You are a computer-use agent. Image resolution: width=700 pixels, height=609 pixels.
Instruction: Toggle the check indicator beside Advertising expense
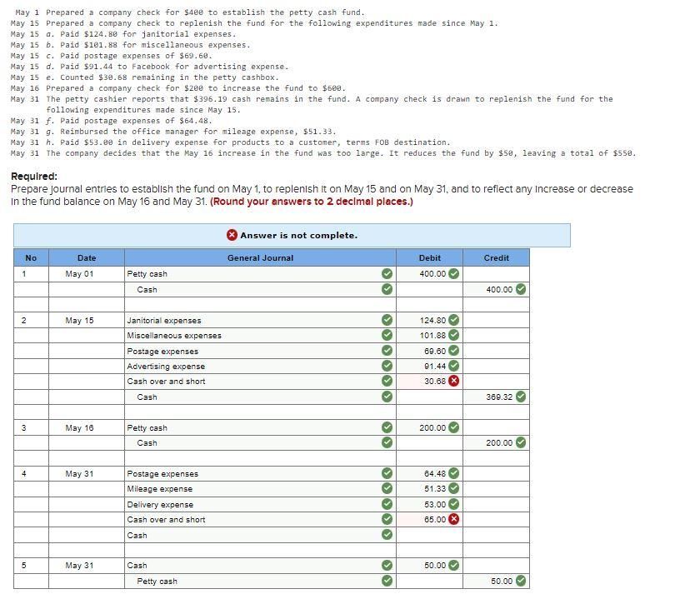388,367
